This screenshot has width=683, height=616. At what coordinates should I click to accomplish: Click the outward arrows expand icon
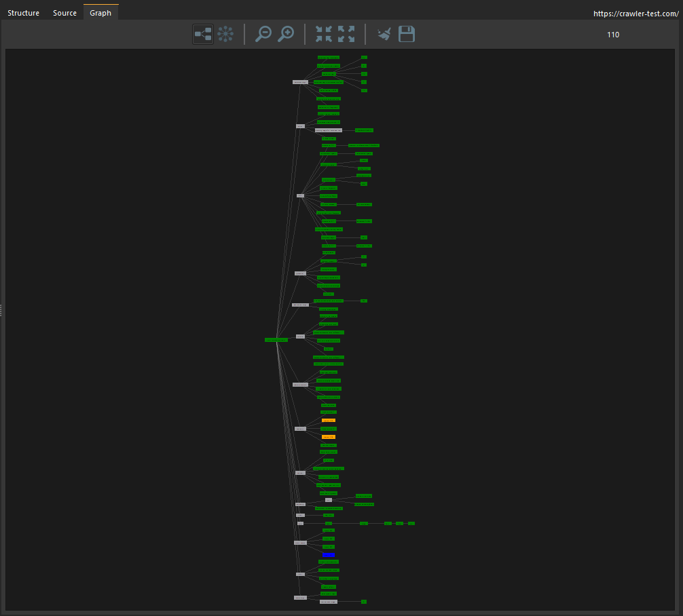(x=346, y=34)
